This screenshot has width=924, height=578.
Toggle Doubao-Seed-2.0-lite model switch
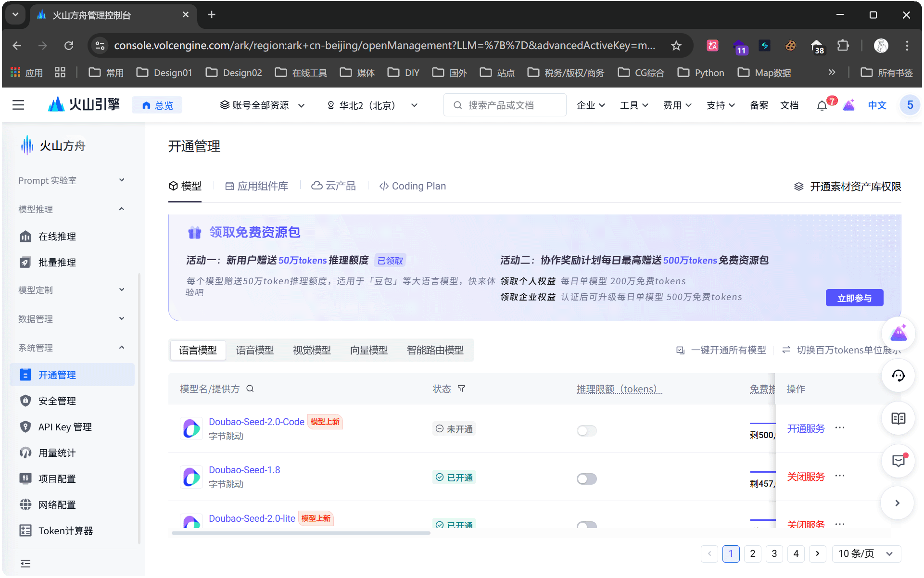click(x=586, y=525)
